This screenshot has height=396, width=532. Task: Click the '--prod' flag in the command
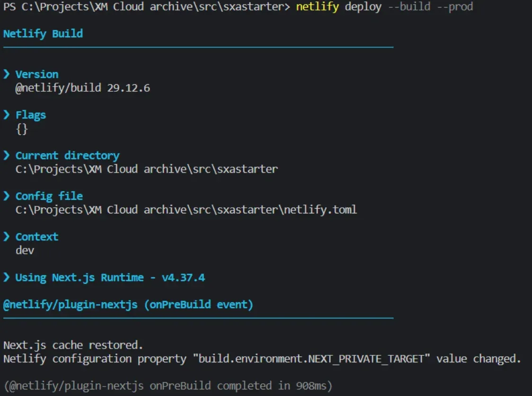coord(455,7)
